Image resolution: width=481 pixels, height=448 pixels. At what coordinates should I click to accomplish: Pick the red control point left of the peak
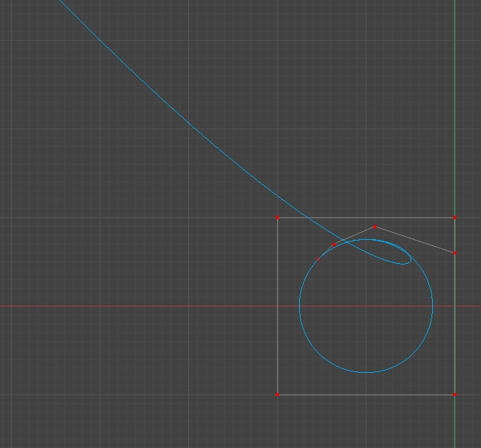click(x=334, y=245)
